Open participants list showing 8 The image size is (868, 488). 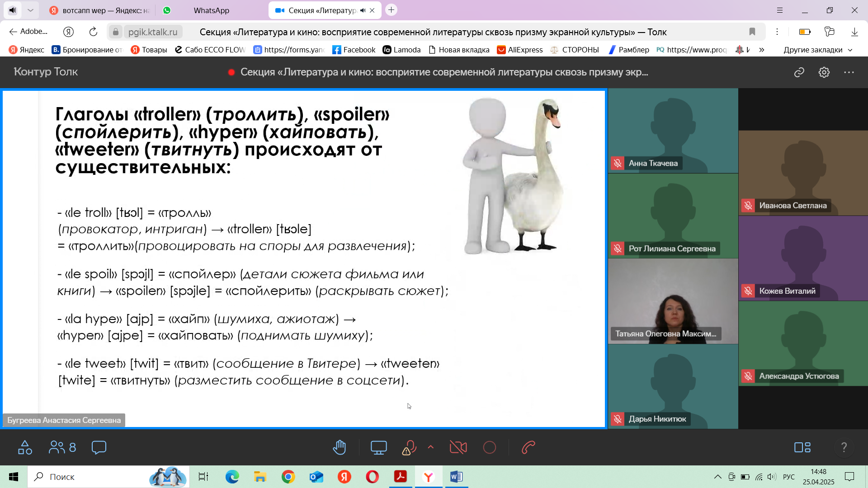pos(62,447)
